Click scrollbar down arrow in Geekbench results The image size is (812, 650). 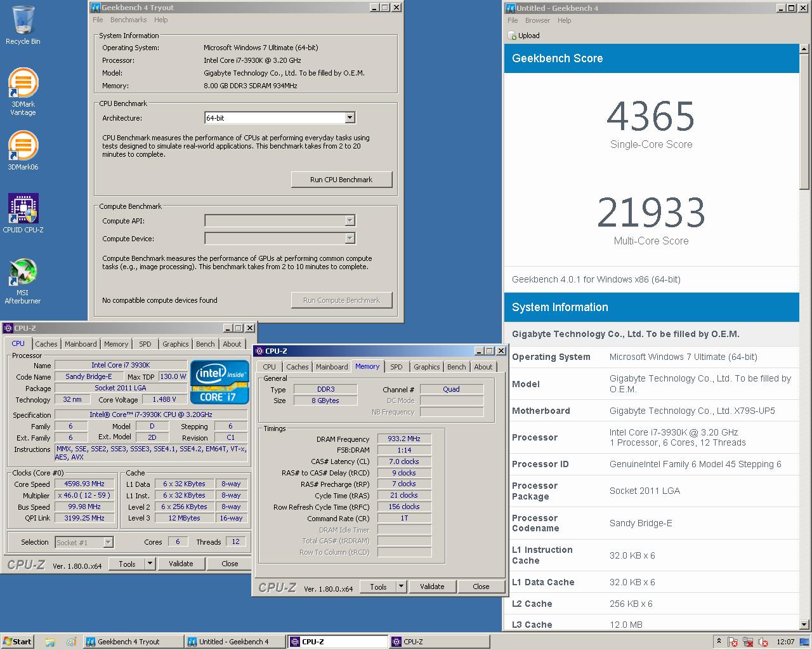804,625
